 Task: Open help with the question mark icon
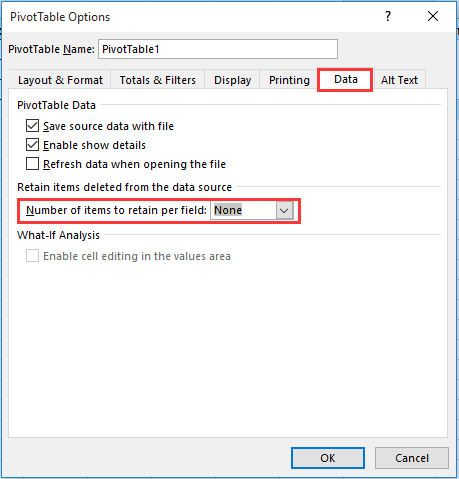pyautogui.click(x=388, y=16)
